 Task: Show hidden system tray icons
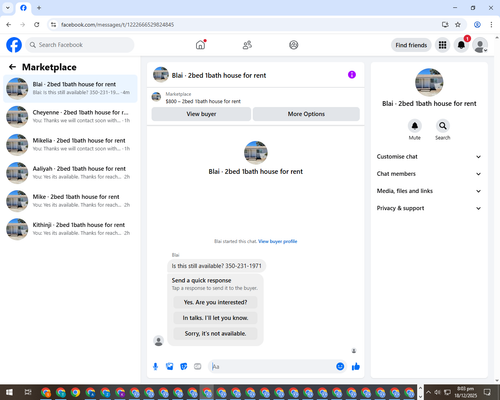coord(428,392)
